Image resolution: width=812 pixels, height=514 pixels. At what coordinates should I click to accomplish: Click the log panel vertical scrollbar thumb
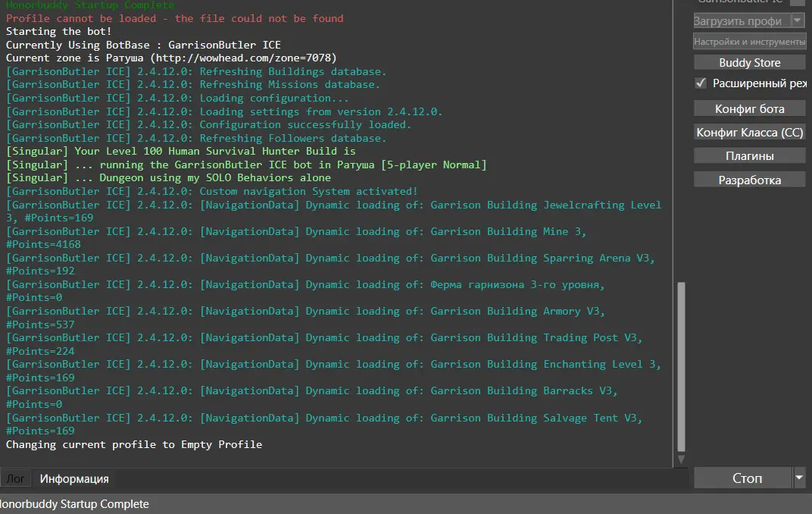[x=681, y=367]
